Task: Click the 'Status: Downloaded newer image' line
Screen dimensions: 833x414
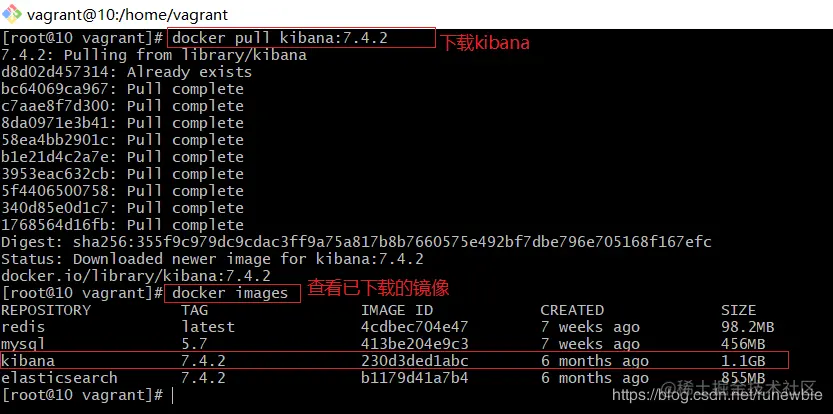Action: (212, 259)
